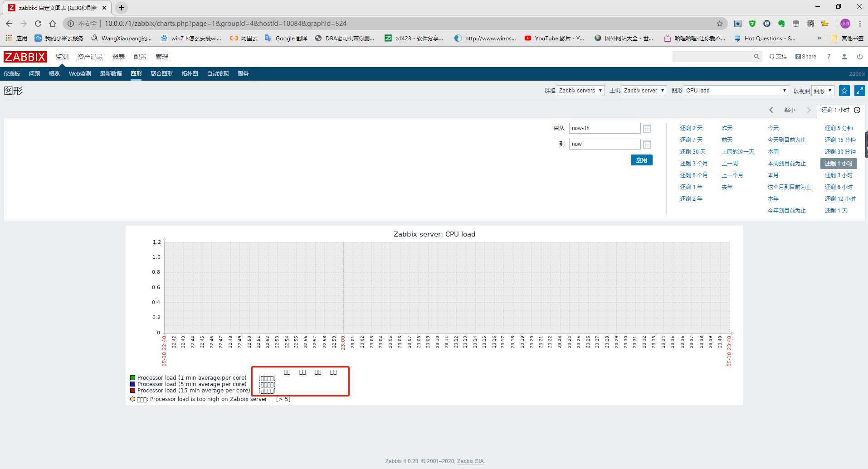Open Chrome menu three dots

[860, 24]
